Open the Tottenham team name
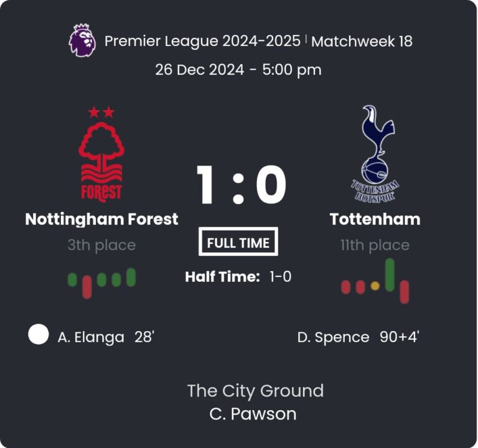The image size is (478, 448). point(375,219)
